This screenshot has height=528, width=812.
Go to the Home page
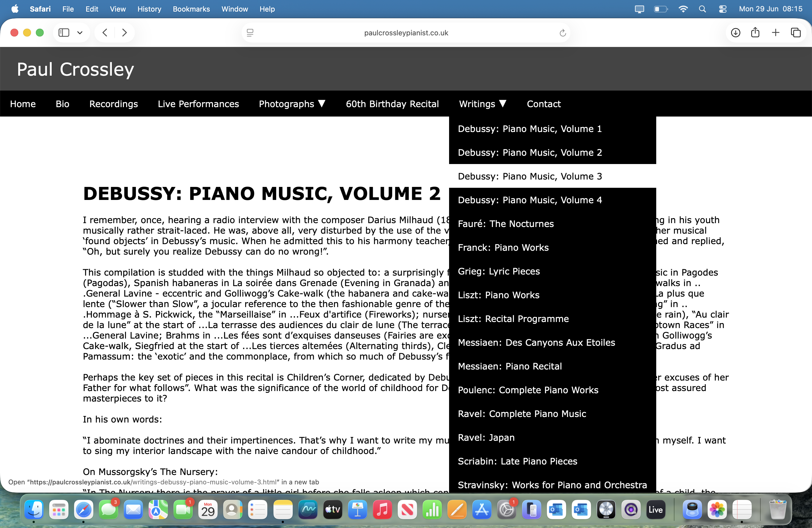coord(23,104)
